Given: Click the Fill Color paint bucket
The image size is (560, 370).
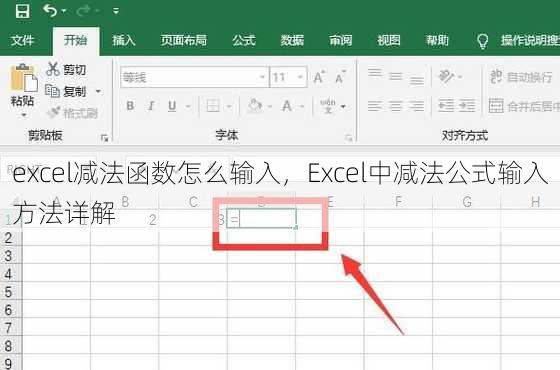Looking at the screenshot, I should click(255, 106).
